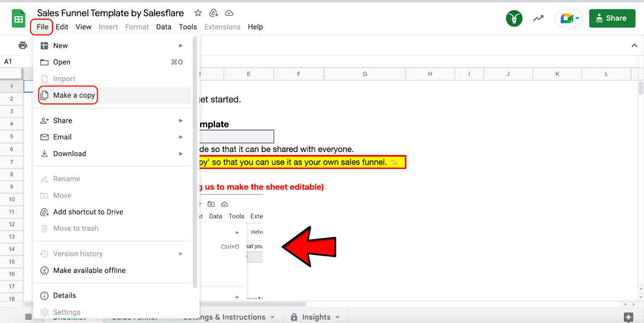This screenshot has height=323, width=644.
Task: Open the account avatar
Action: [x=514, y=18]
